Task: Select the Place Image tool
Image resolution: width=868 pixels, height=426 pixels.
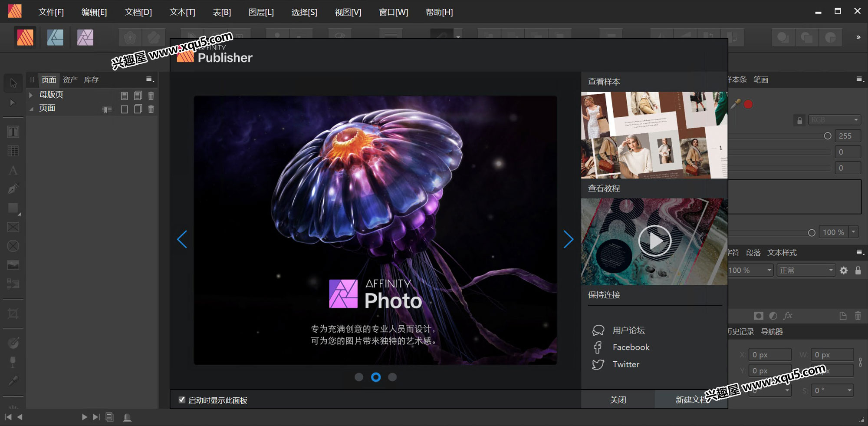Action: pyautogui.click(x=13, y=265)
